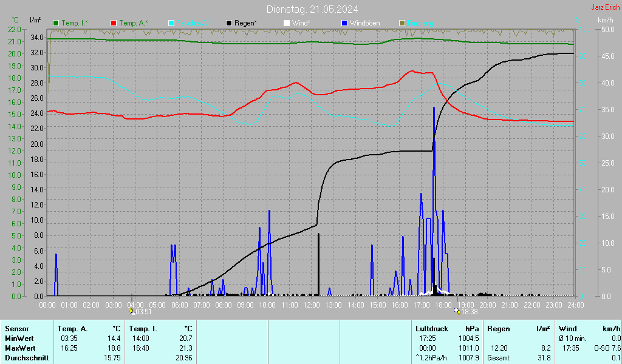Viewport: 622px width, 364px height.
Task: Select the 'Wind*' legend label
Action: [x=301, y=24]
